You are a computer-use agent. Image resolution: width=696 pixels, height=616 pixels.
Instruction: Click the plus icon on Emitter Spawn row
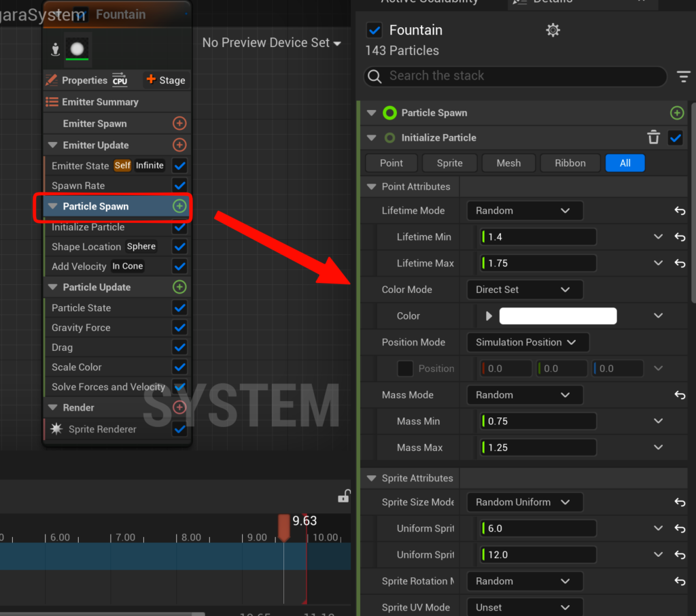[179, 124]
